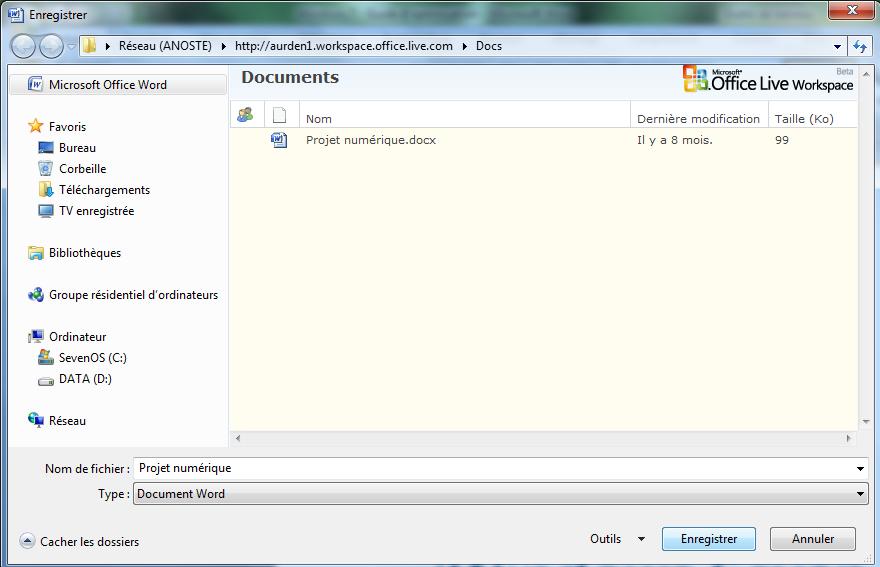The width and height of the screenshot is (880, 567).
Task: Select Ordinateur in navigation pane
Action: (x=77, y=337)
